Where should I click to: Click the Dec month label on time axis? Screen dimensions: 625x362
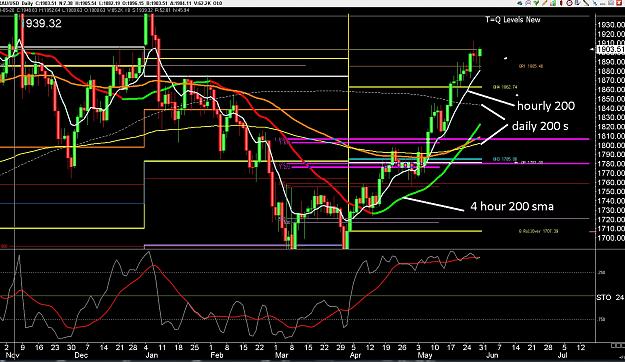(x=81, y=355)
